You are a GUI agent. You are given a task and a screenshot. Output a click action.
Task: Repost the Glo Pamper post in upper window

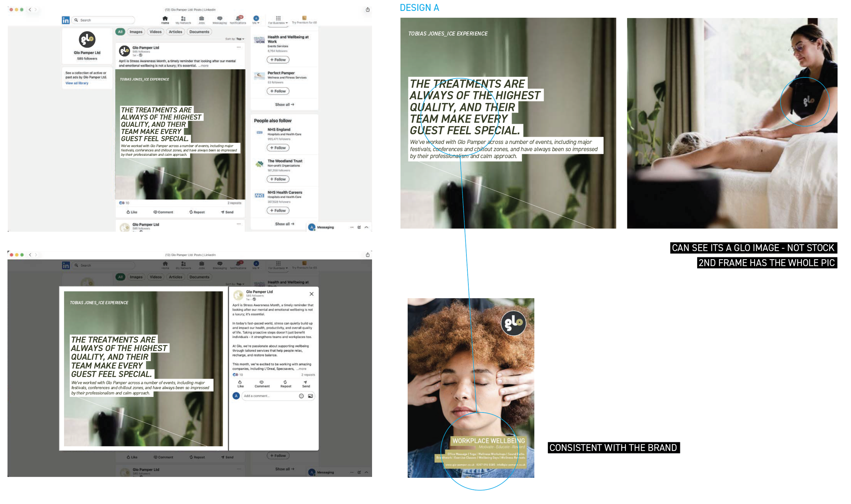pyautogui.click(x=197, y=212)
